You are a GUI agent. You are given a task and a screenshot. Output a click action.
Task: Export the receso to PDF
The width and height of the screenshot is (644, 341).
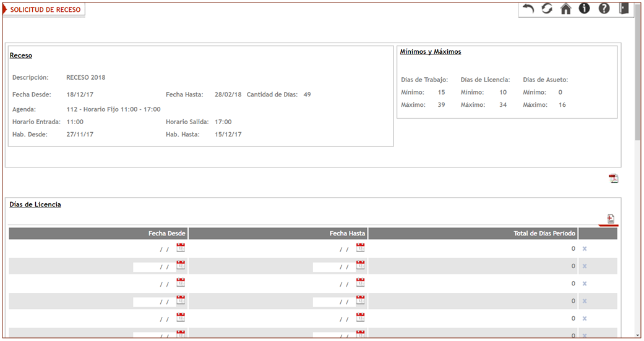coord(613,179)
